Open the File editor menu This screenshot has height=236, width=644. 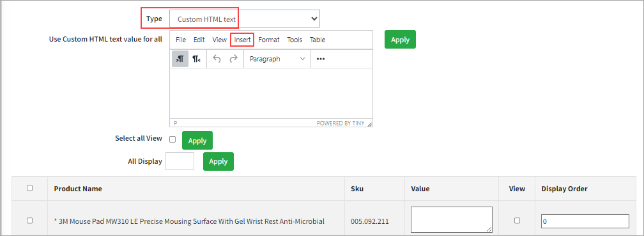[x=181, y=40]
